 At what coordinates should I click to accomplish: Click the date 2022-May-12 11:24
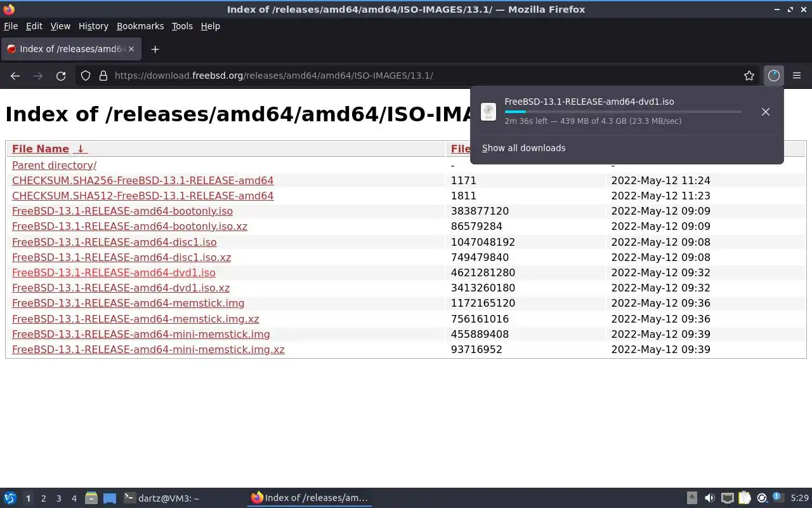pyautogui.click(x=660, y=180)
